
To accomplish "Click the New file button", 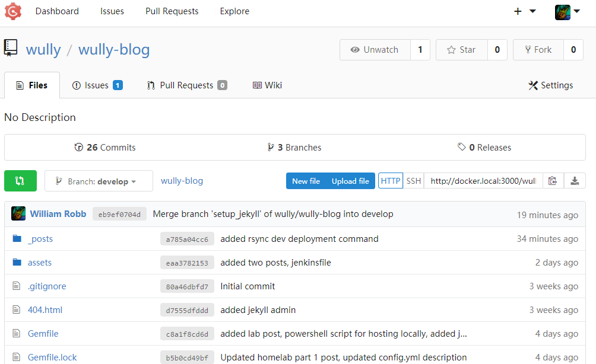I will 306,181.
